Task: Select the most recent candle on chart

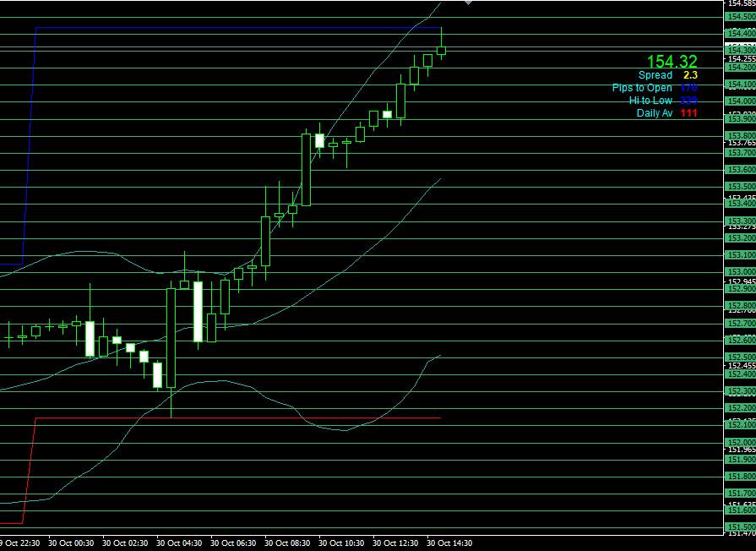Action: pos(441,51)
